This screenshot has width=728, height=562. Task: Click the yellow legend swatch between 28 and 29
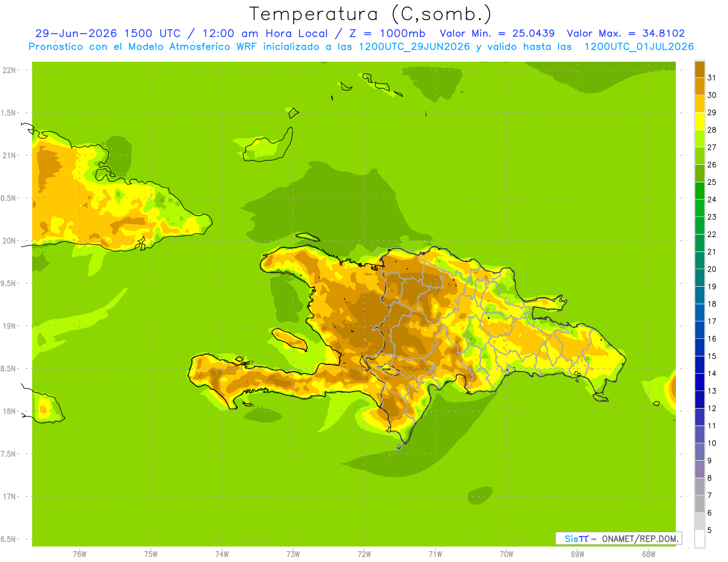point(699,121)
